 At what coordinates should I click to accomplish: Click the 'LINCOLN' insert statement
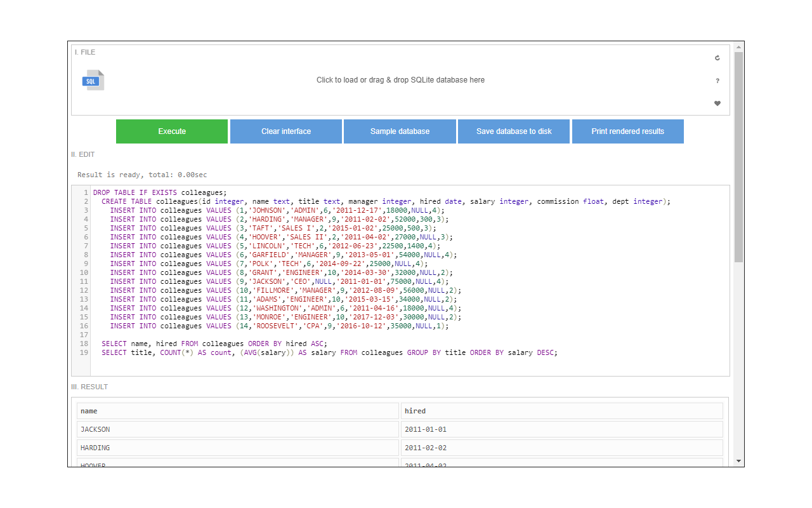coord(275,246)
